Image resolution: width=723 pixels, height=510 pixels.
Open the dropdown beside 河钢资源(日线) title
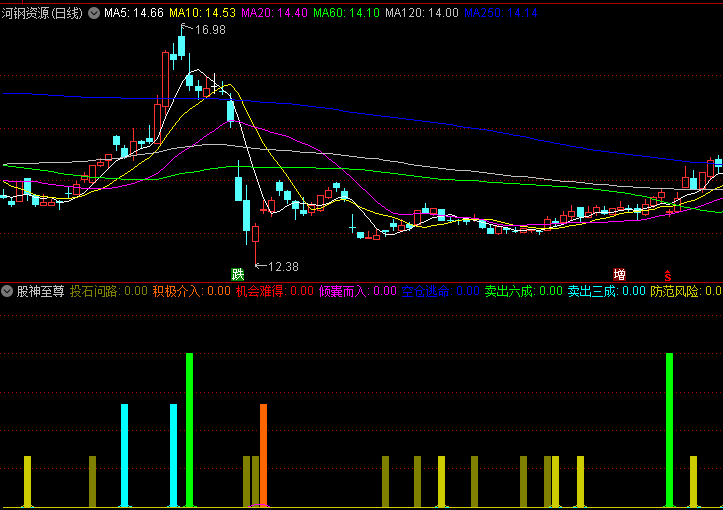click(94, 13)
